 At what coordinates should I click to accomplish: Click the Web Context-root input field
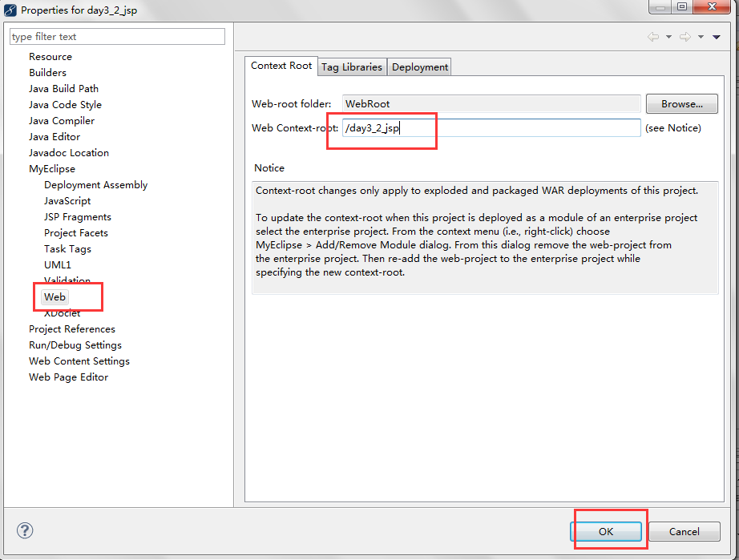[491, 127]
